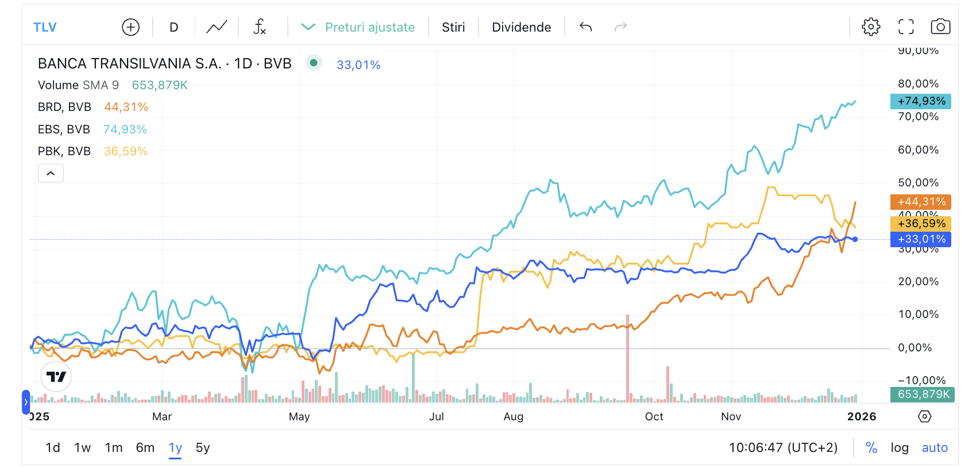Open the chart style line icon

pos(217,27)
